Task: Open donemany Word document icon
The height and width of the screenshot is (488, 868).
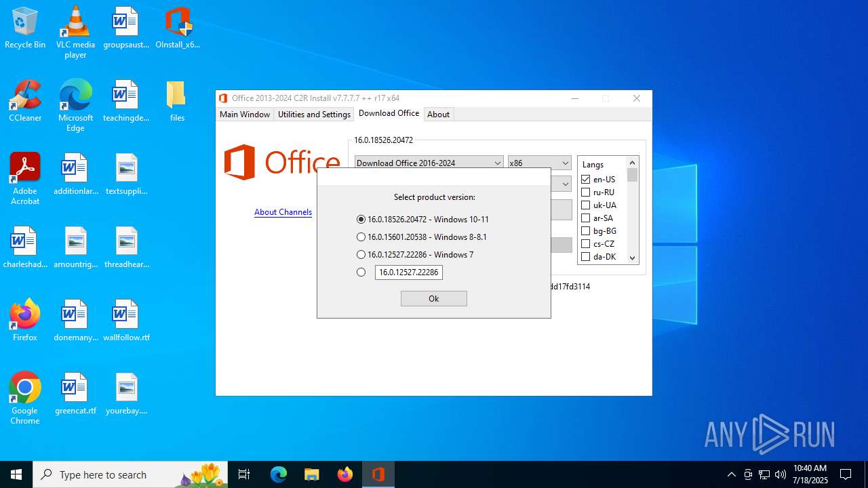Action: pyautogui.click(x=75, y=321)
